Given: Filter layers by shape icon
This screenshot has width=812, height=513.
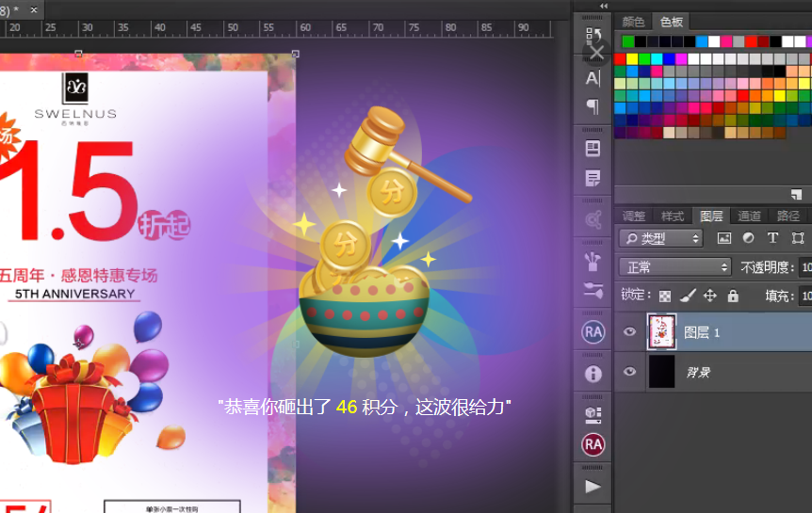Looking at the screenshot, I should coord(798,238).
